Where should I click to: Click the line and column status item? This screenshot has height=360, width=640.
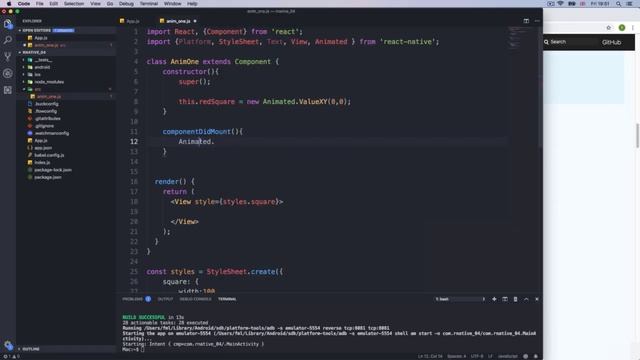tap(430, 356)
